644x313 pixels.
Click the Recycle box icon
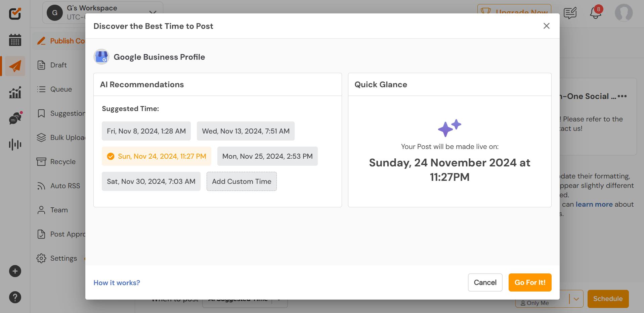click(41, 162)
